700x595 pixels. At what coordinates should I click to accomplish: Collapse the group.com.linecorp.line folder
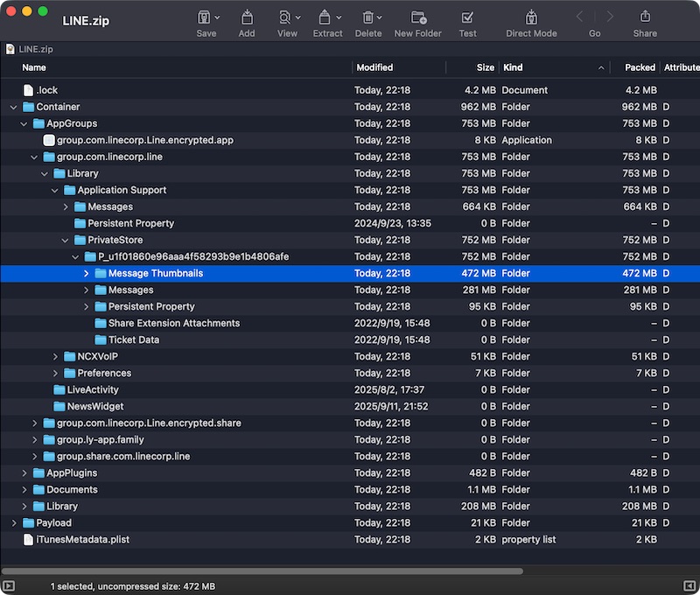click(x=34, y=157)
